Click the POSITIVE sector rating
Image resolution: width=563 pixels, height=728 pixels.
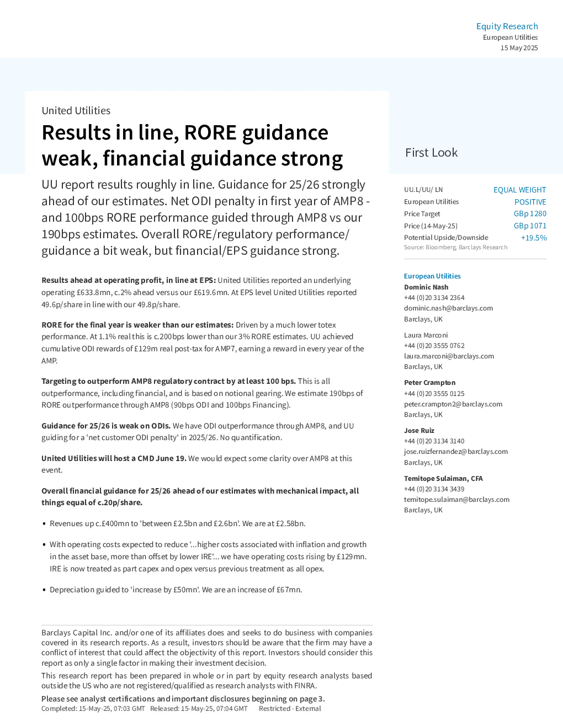pos(530,202)
